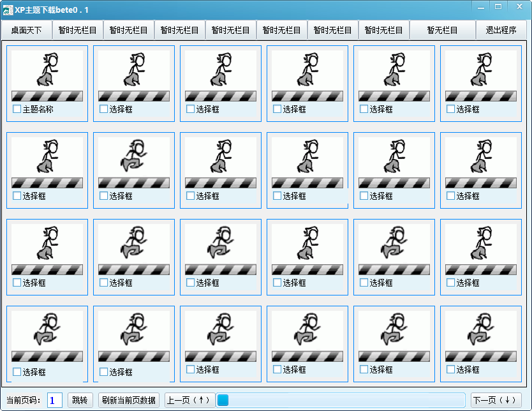Image resolution: width=532 pixels, height=411 pixels.
Task: Open the loading thumbnail above 主题名称
Action: pyautogui.click(x=47, y=76)
